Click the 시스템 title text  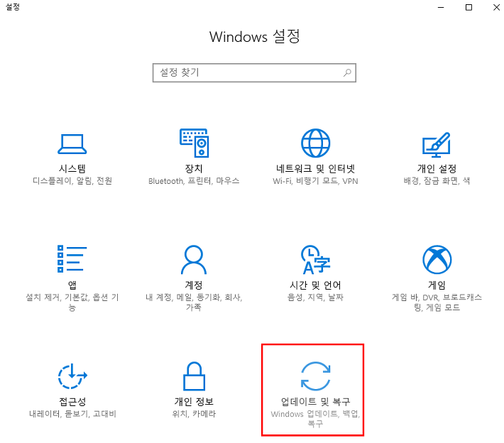point(72,168)
